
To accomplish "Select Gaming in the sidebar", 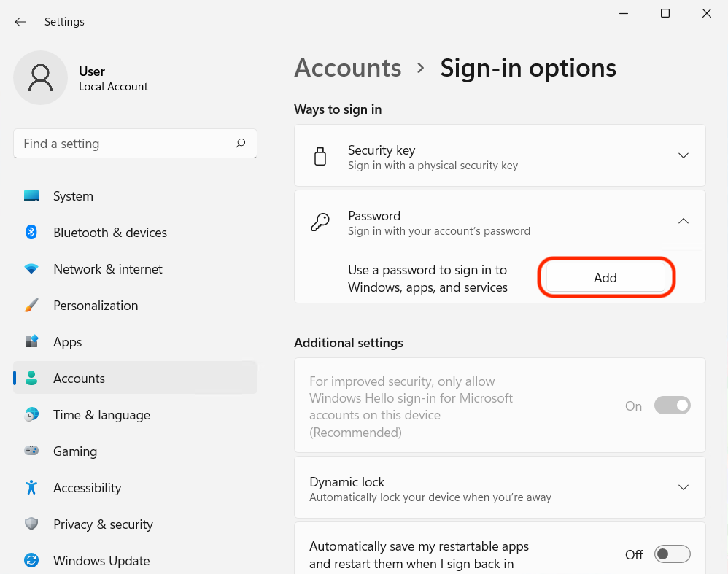I will 74,451.
